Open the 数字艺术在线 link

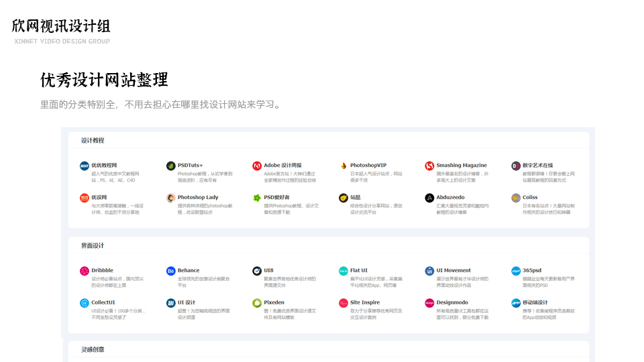click(537, 165)
